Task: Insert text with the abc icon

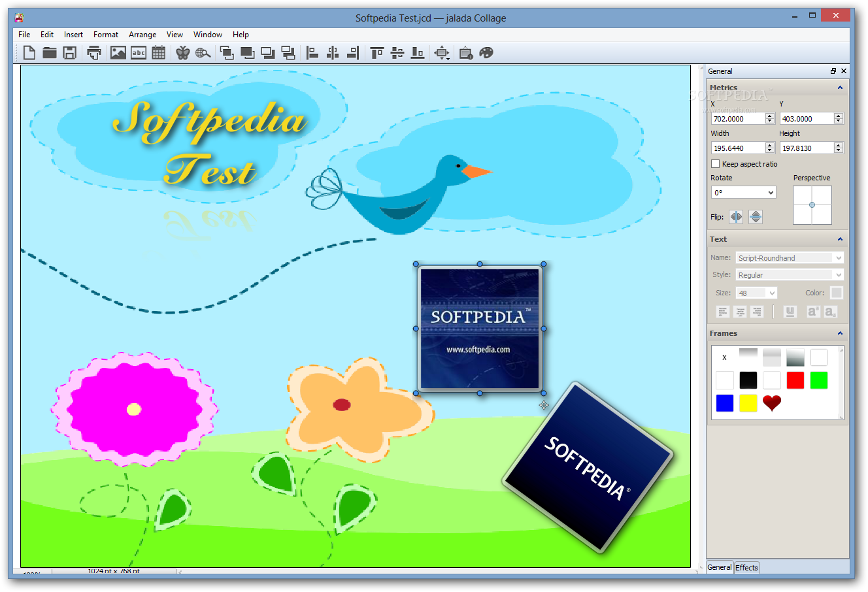Action: point(139,53)
